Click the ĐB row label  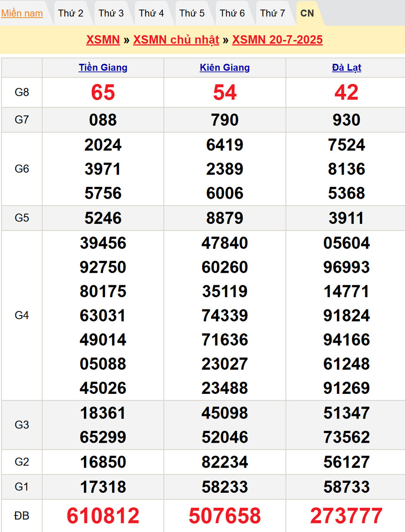(21, 516)
